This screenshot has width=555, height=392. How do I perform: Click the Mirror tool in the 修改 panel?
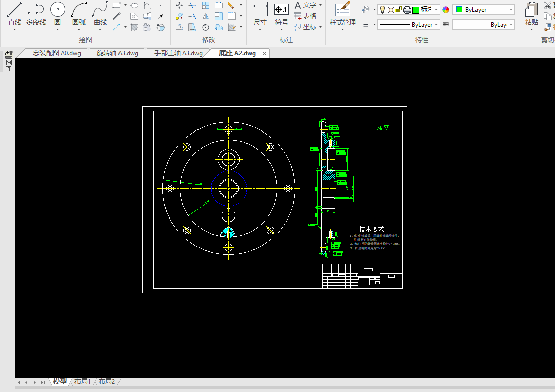(206, 16)
